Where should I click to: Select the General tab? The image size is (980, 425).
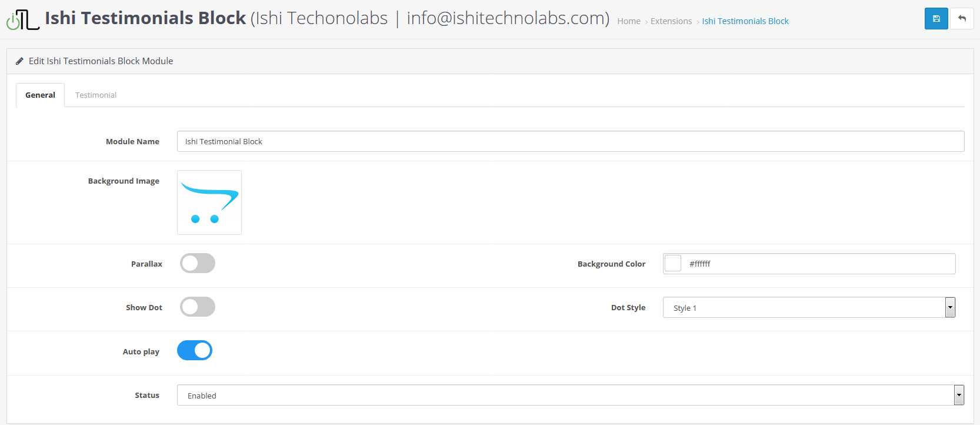click(40, 95)
